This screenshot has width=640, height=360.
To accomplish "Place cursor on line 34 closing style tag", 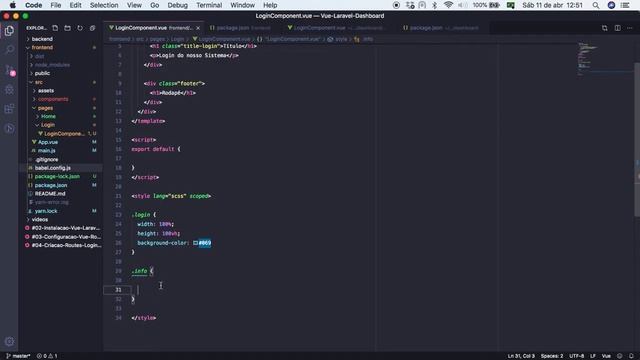I will click(144, 318).
